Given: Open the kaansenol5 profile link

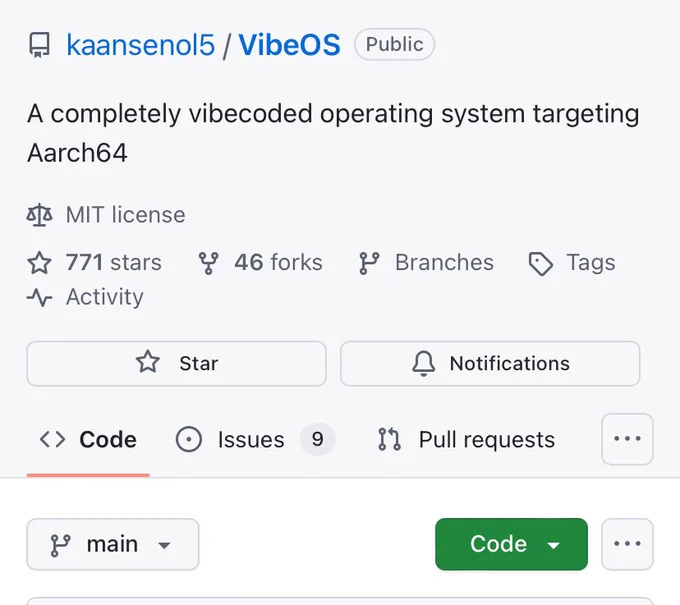Looking at the screenshot, I should [x=141, y=45].
